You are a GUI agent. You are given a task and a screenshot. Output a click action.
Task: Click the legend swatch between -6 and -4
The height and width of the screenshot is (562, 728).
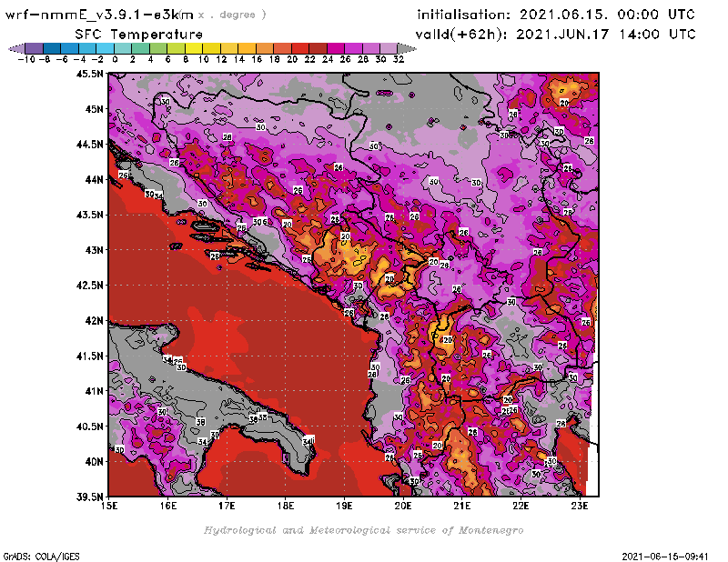69,48
